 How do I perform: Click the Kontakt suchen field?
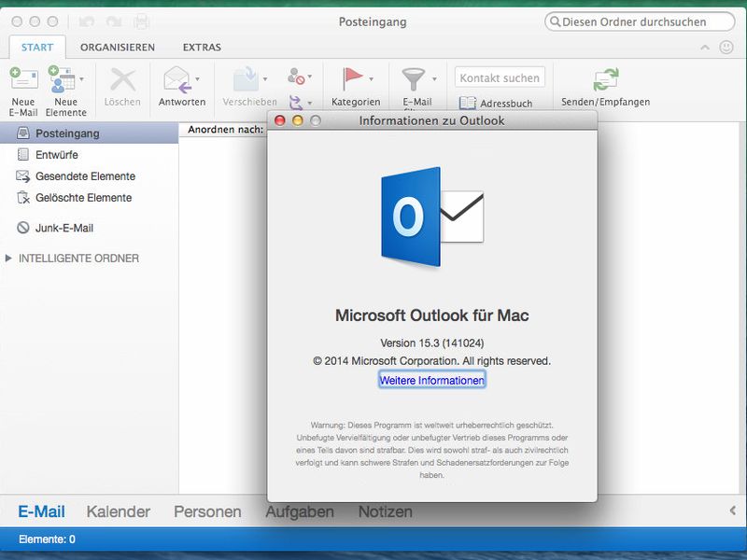(500, 77)
